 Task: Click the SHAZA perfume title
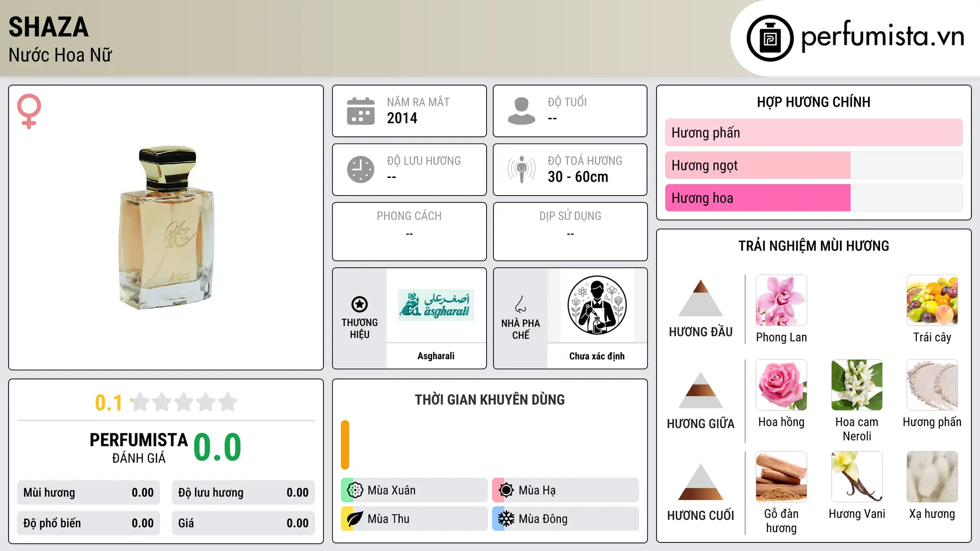pos(48,27)
